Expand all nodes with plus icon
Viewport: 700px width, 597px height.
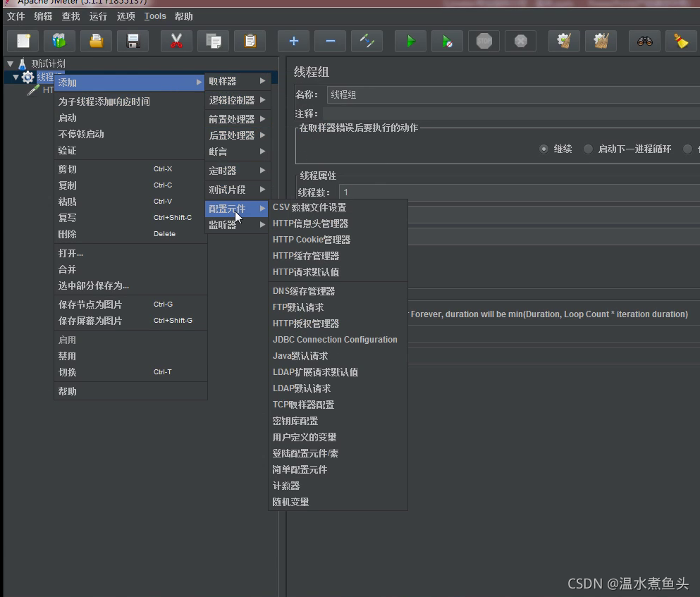(x=293, y=41)
